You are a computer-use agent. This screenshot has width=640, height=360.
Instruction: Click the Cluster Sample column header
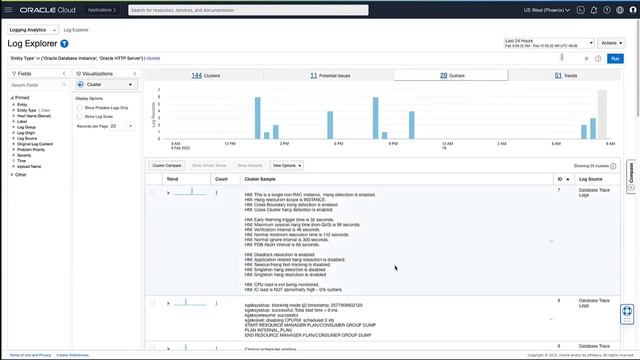pyautogui.click(x=260, y=179)
